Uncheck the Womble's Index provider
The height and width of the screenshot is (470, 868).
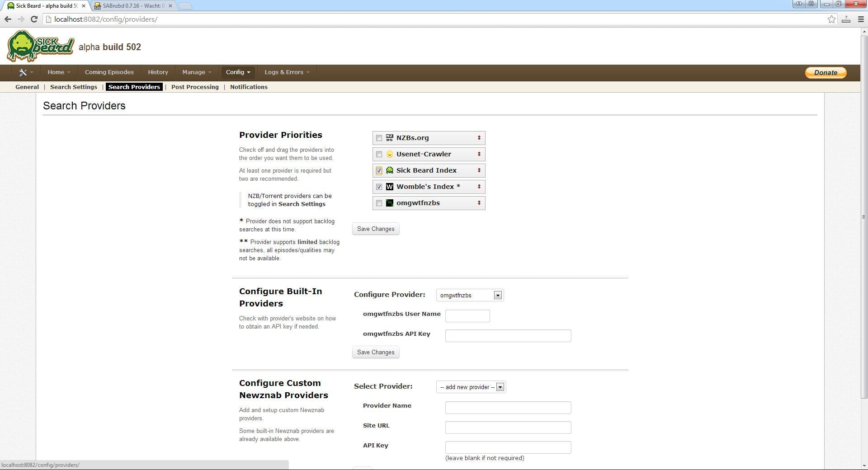point(379,187)
